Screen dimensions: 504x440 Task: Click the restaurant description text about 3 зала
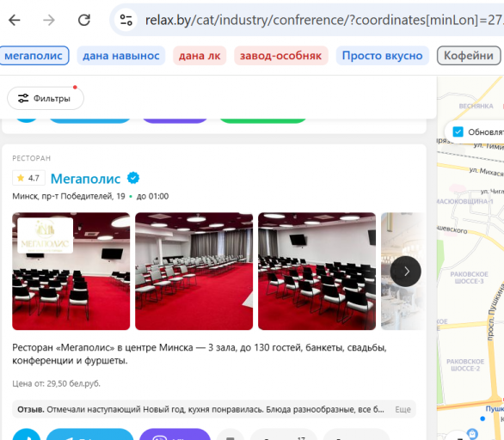(x=200, y=354)
